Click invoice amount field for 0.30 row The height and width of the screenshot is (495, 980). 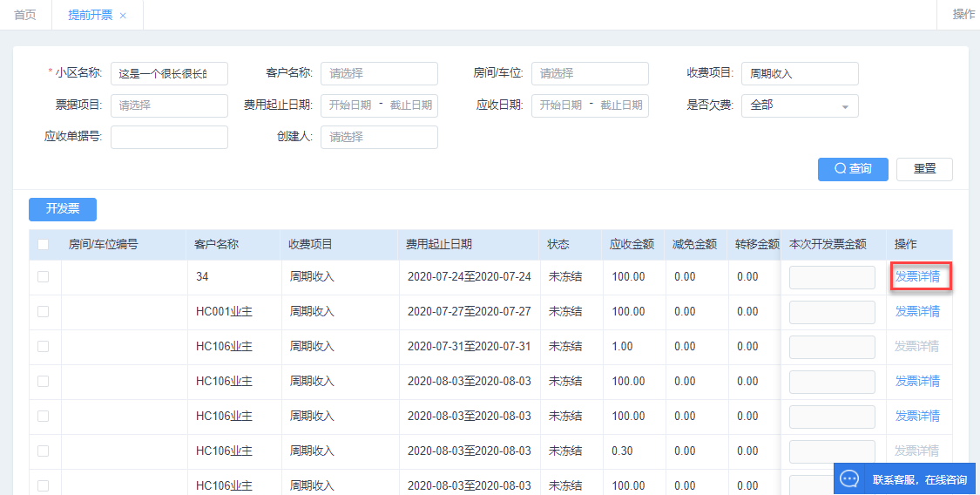(832, 451)
